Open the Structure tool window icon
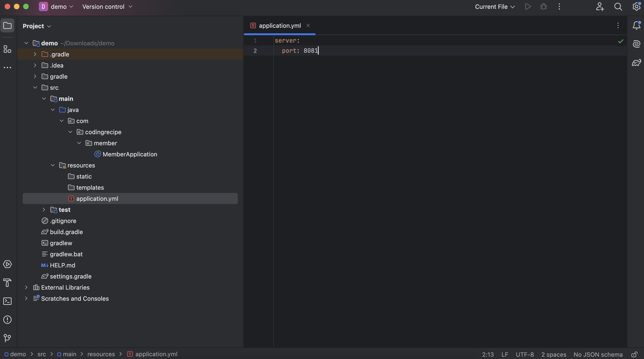The height and width of the screenshot is (359, 644). 7,49
